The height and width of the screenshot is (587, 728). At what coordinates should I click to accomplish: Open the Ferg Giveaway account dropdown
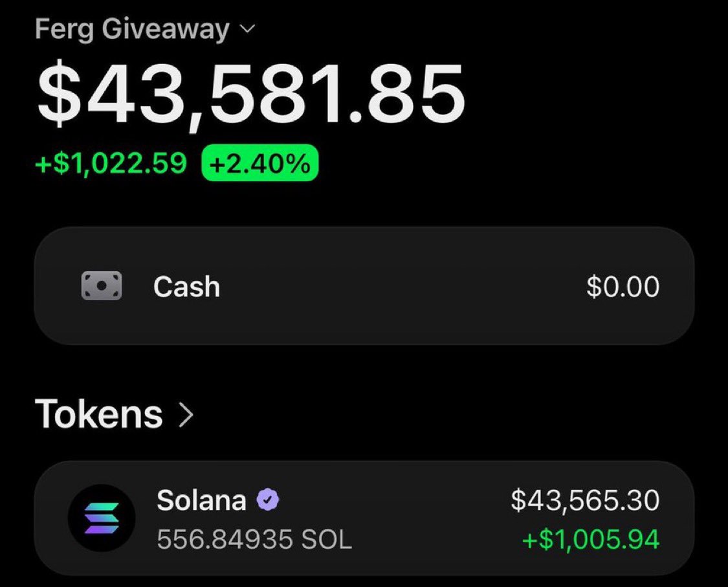146,29
